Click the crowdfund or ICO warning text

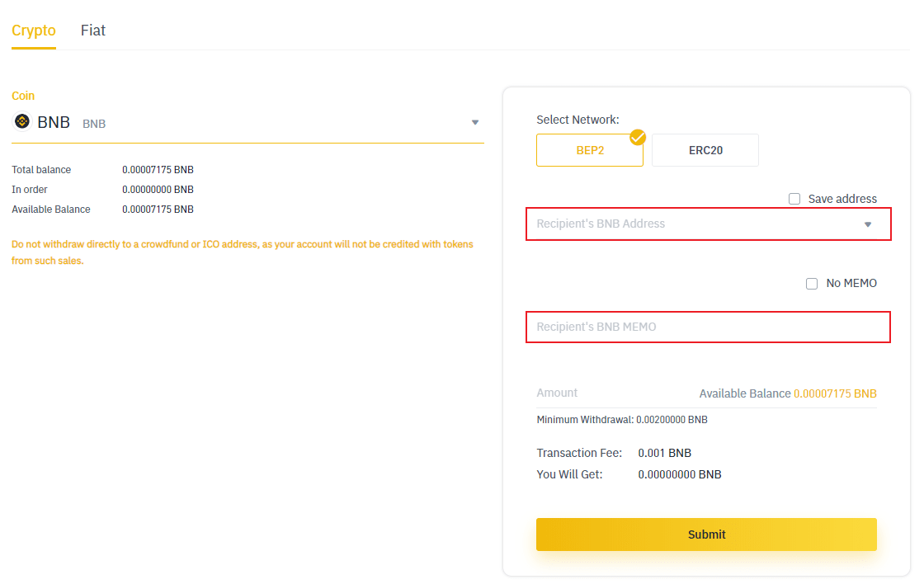243,252
